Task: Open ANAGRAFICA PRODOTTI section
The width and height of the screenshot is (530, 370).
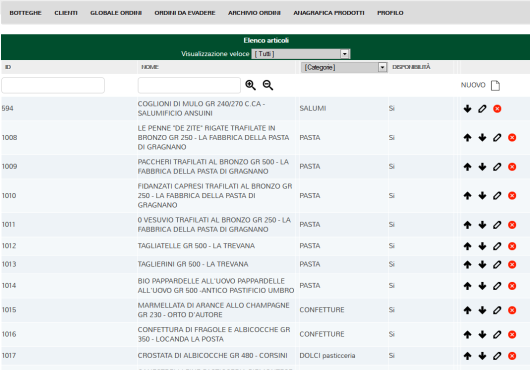Action: click(329, 13)
